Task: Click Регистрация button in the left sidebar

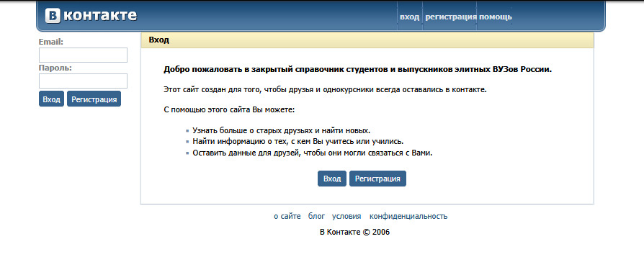Action: coord(94,99)
